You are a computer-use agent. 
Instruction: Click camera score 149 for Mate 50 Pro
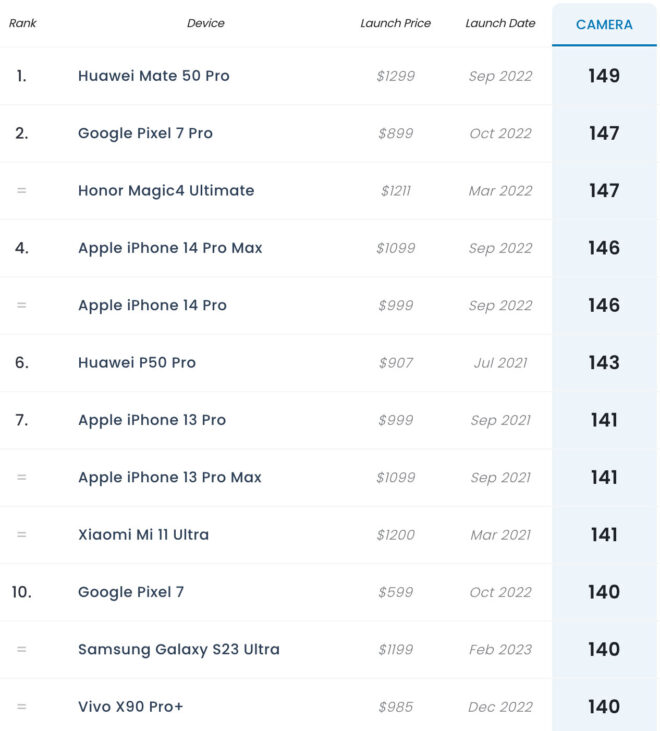coord(604,76)
